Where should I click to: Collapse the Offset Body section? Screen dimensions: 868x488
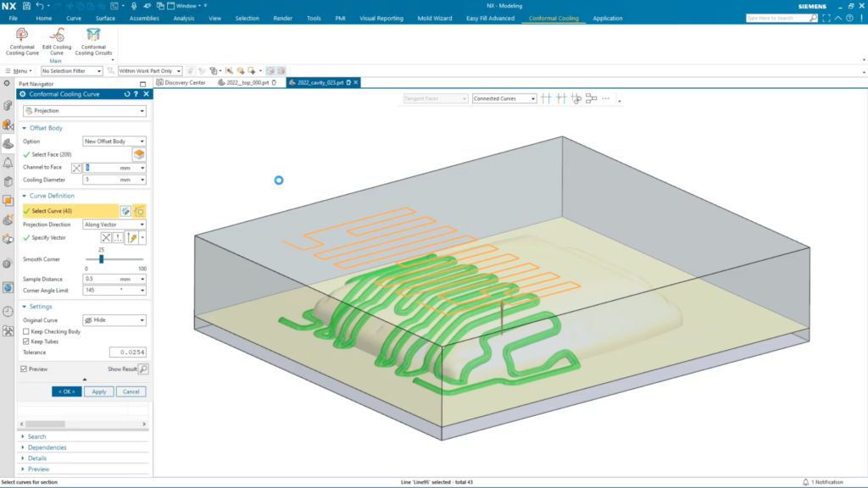(42, 128)
